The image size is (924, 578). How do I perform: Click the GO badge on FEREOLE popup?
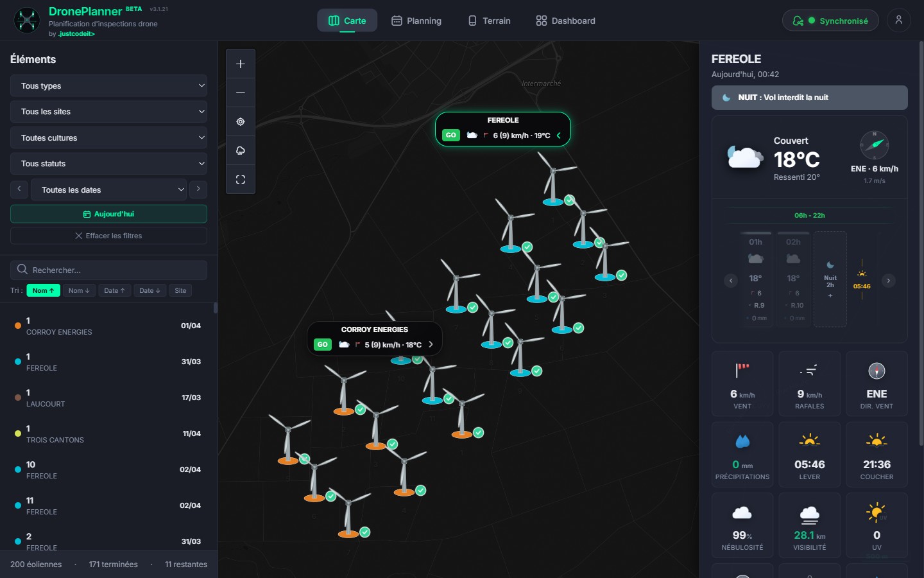(451, 136)
